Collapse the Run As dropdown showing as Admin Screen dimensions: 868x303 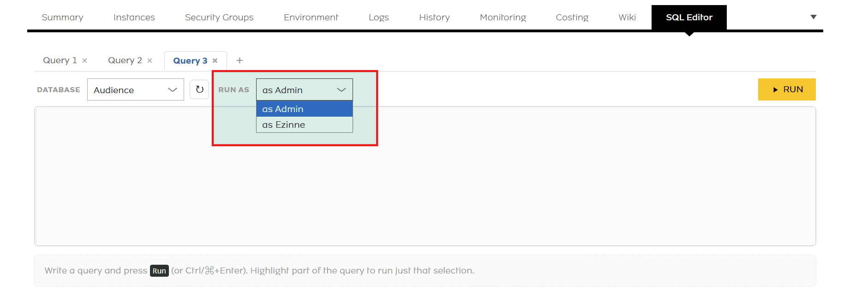tap(305, 89)
